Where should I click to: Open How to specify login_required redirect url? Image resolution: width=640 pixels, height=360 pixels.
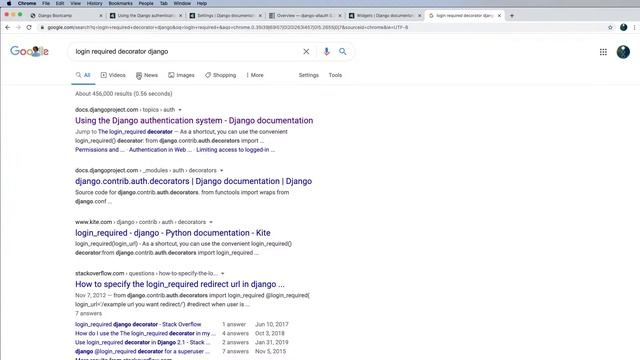[180, 284]
